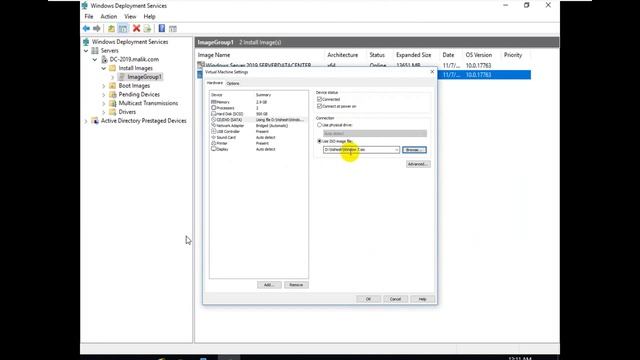Expand the ImageGroup1 tree node
Image resolution: width=640 pixels, height=360 pixels.
[x=113, y=77]
